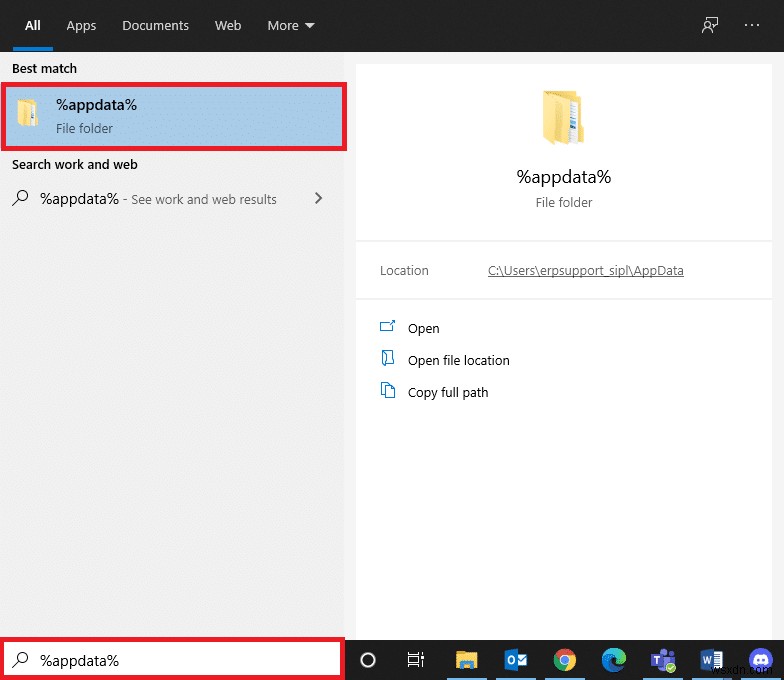Screen dimensions: 784x680
Task: Open Microsoft Teams from the taskbar
Action: 663,660
